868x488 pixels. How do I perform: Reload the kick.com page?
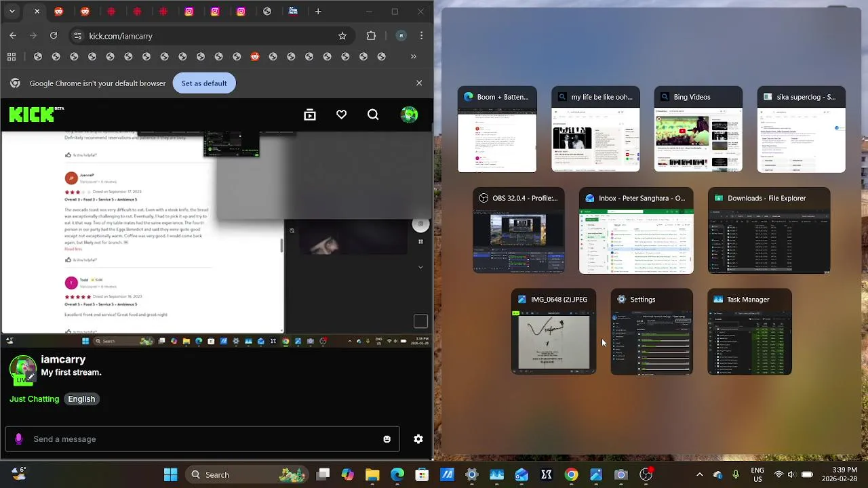click(54, 36)
